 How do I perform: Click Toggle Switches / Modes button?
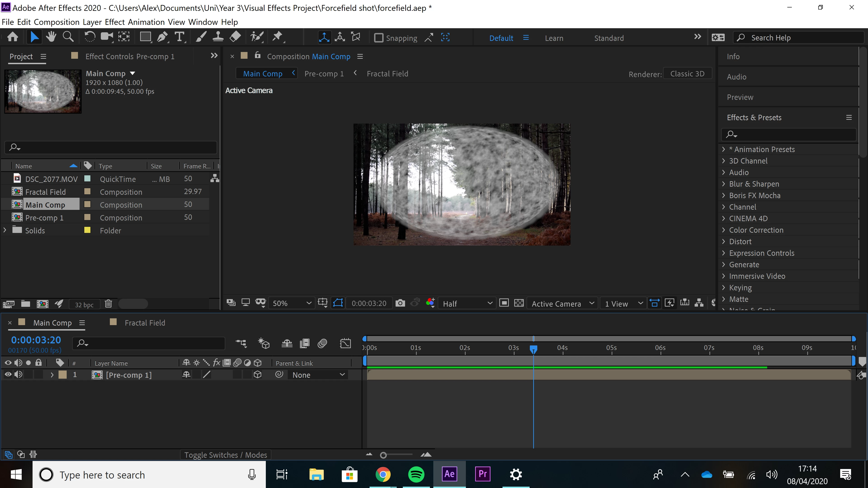[225, 455]
